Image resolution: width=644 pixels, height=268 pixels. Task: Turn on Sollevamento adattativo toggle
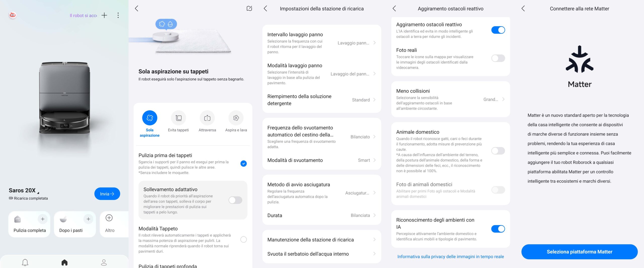[x=235, y=200]
